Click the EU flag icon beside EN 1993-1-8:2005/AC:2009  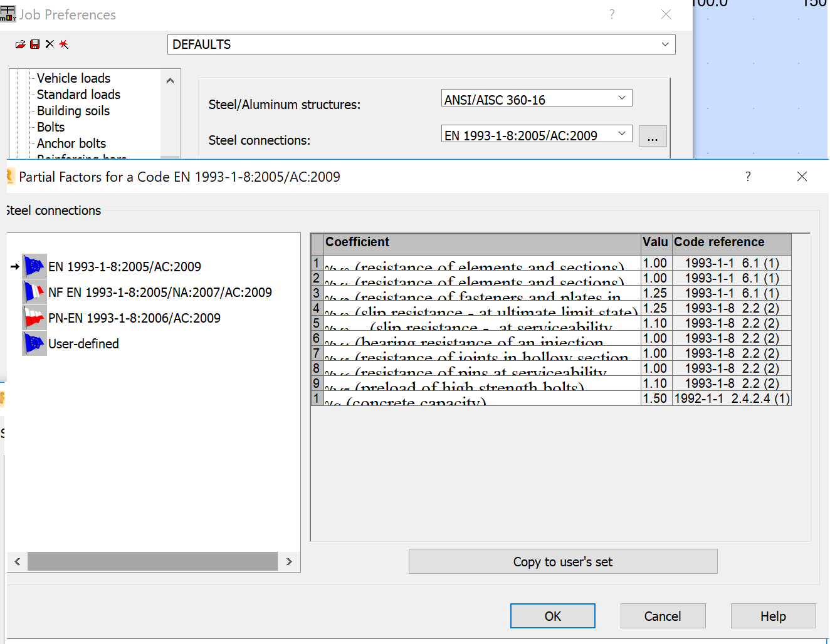(34, 266)
